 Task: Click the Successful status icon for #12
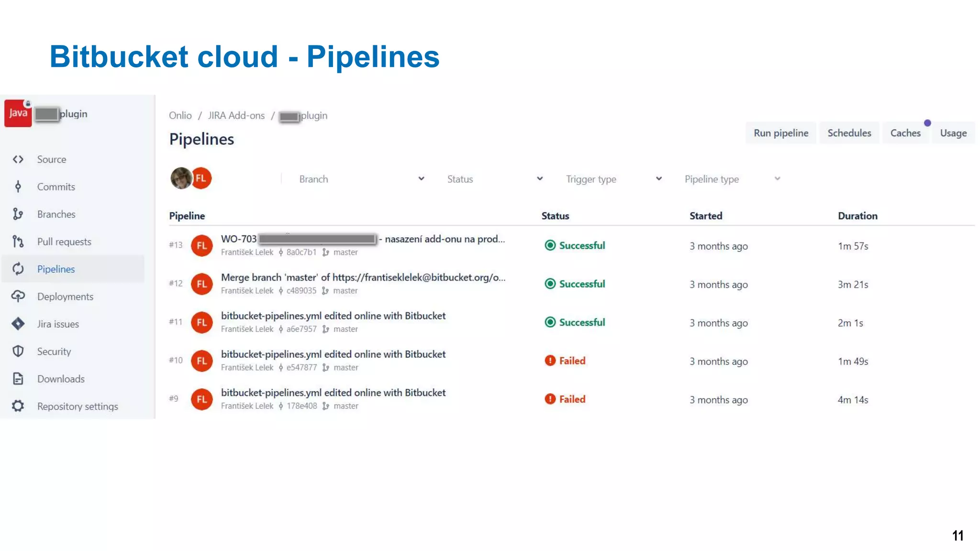click(x=550, y=284)
